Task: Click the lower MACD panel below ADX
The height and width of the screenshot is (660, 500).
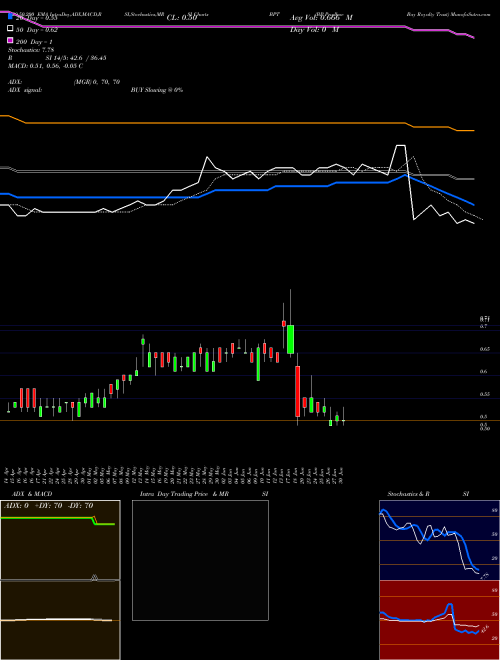Action: pos(60,620)
